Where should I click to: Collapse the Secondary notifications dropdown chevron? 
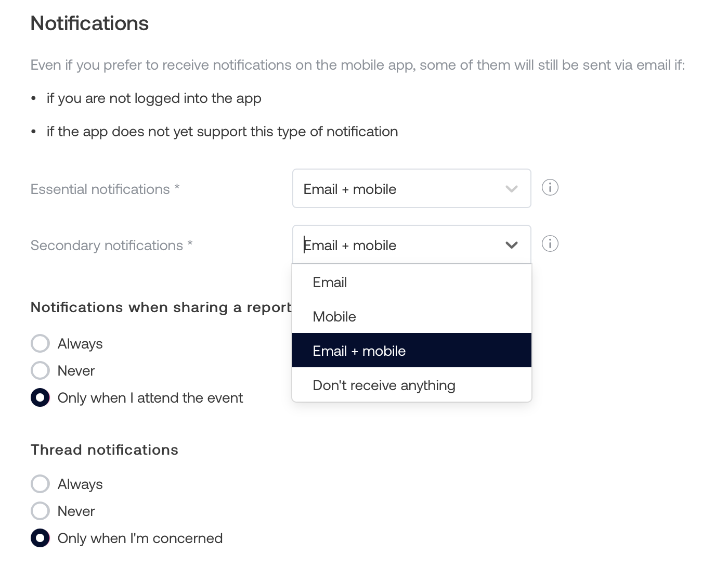point(512,245)
